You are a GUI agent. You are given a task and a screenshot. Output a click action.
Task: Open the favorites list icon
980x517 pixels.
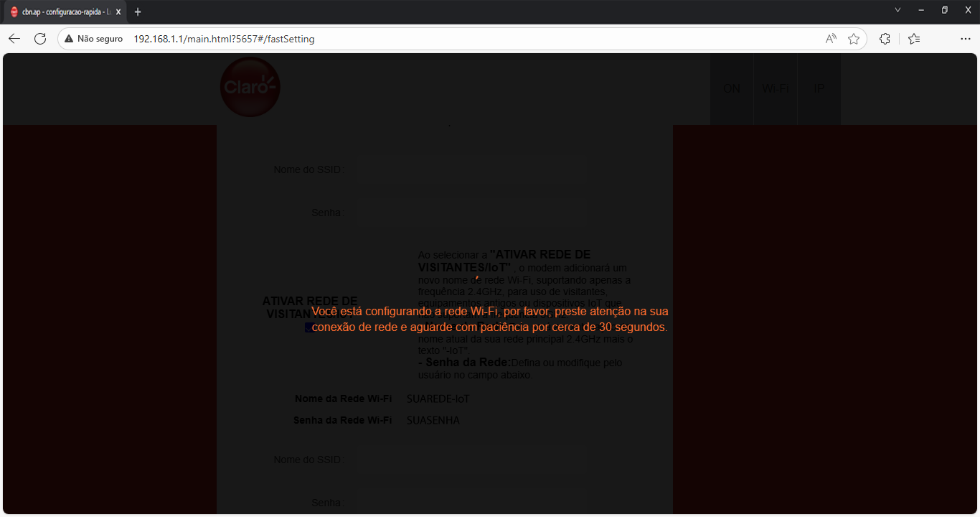(914, 39)
